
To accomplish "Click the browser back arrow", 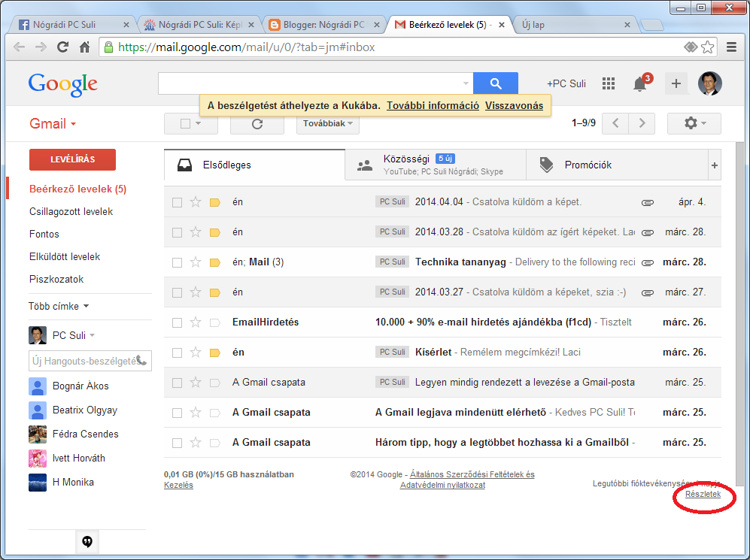I will click(19, 47).
